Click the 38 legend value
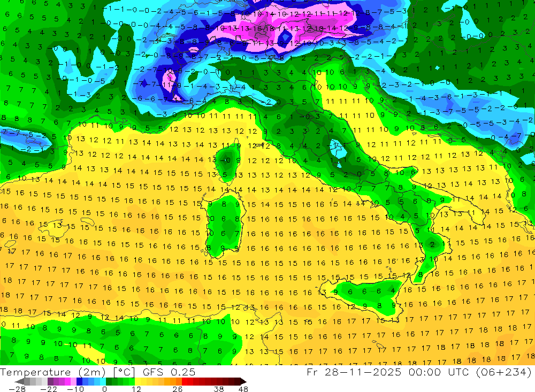Screen dimensions: 535x392 click(x=219, y=389)
